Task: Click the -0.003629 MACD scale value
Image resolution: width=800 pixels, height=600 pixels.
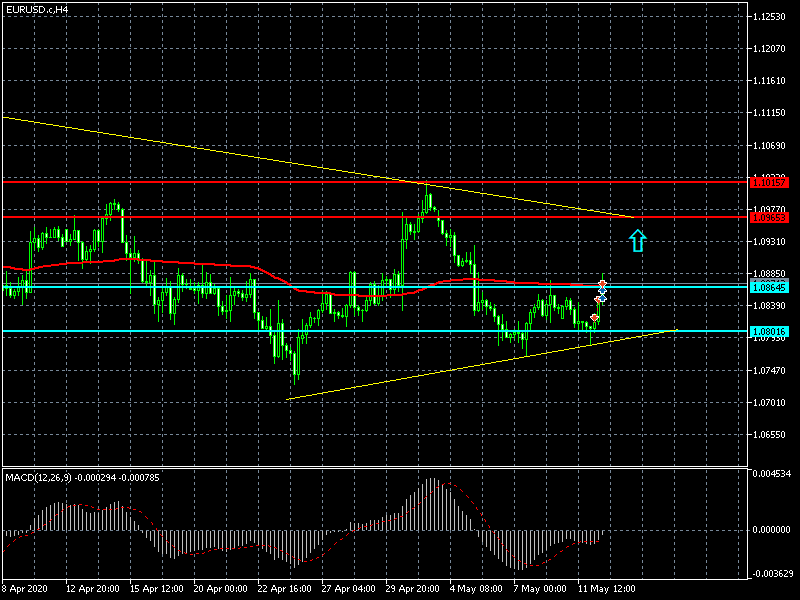Action: [773, 573]
